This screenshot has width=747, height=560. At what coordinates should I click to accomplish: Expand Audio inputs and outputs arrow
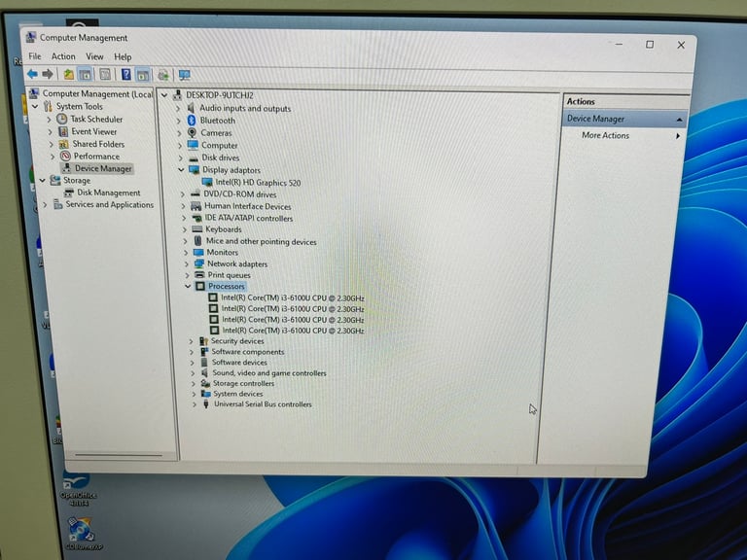click(178, 109)
